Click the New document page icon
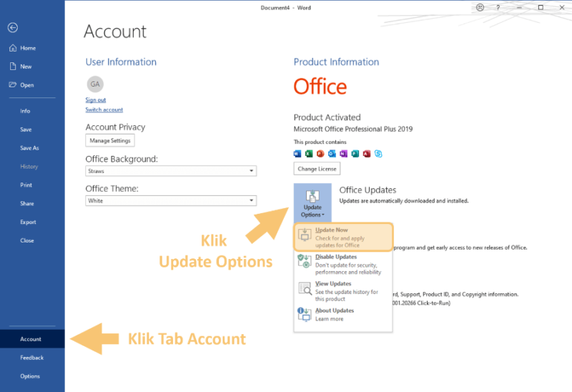The height and width of the screenshot is (392, 572). click(13, 66)
